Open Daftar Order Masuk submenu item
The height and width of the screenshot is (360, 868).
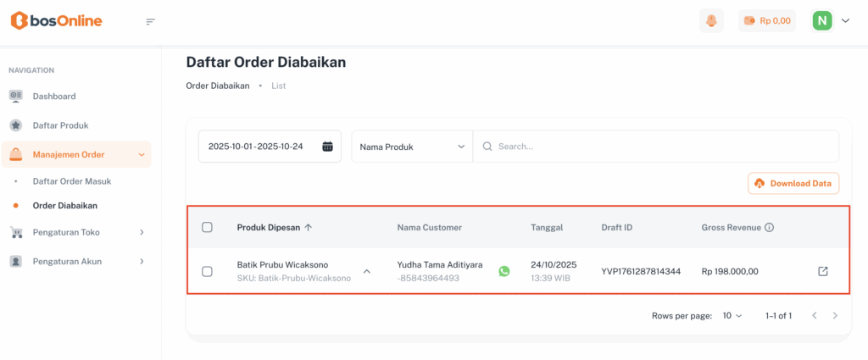[x=72, y=181]
